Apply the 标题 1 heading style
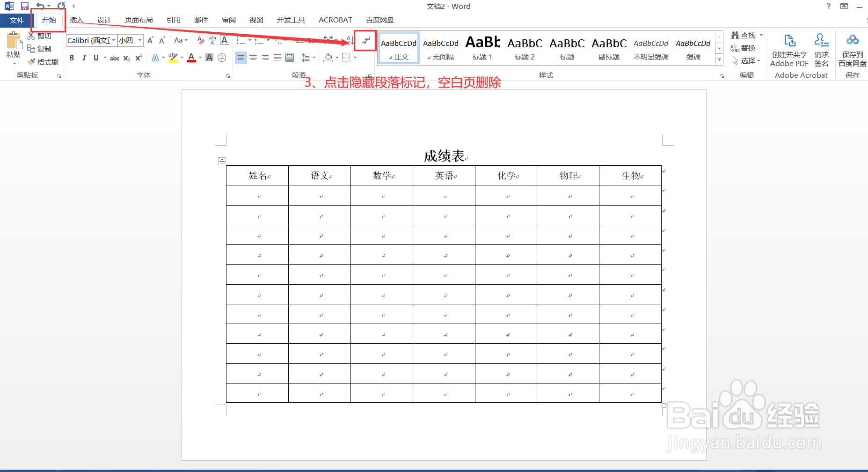Image resolution: width=868 pixels, height=472 pixels. click(482, 48)
